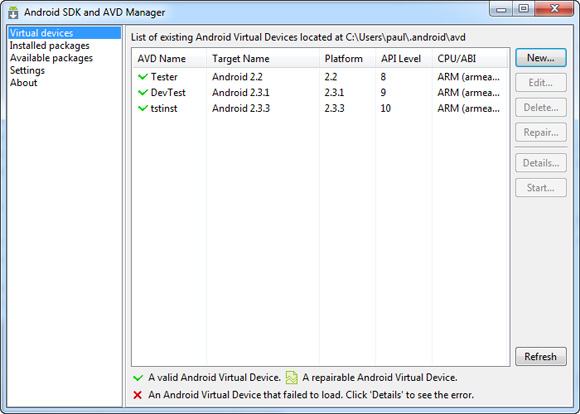The width and height of the screenshot is (580, 414).
Task: Select Virtual devices in the sidebar
Action: (x=64, y=33)
